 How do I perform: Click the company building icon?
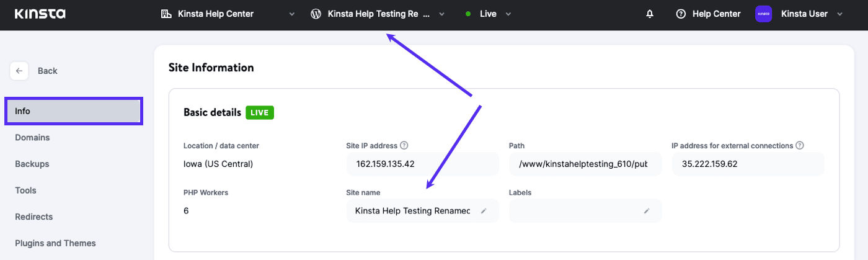(x=166, y=14)
